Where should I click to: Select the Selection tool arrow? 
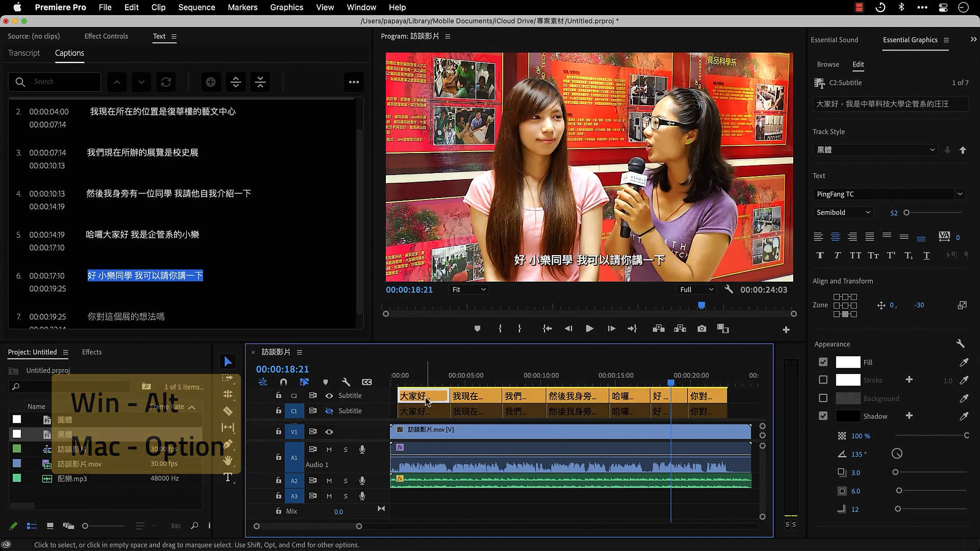pyautogui.click(x=228, y=362)
